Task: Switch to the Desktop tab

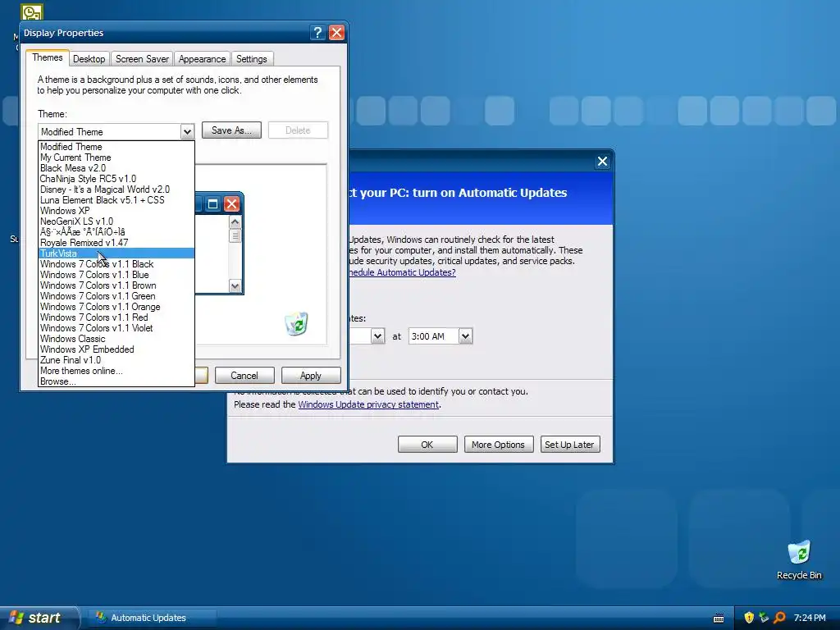Action: [89, 59]
